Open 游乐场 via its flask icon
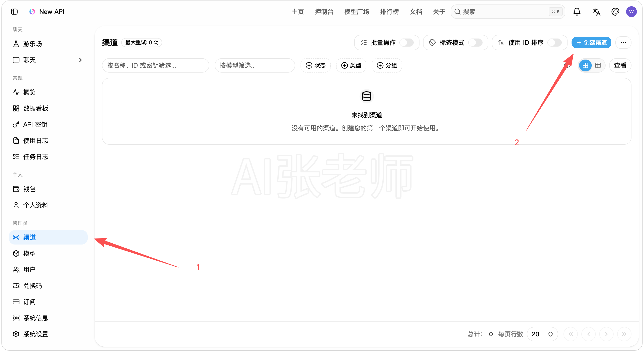Screen dimensions: 644x352 [16, 44]
